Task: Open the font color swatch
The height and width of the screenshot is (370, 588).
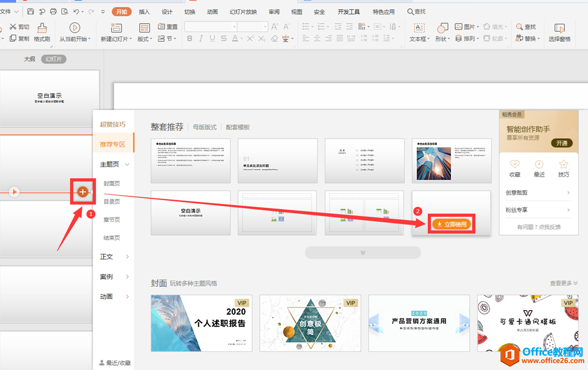Action: pyautogui.click(x=235, y=37)
